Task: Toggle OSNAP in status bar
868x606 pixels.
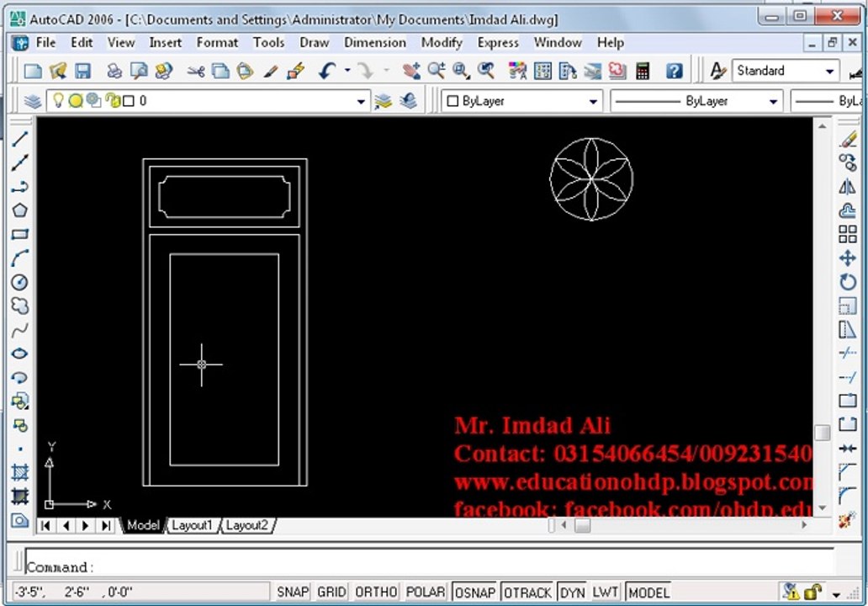Action: (475, 593)
